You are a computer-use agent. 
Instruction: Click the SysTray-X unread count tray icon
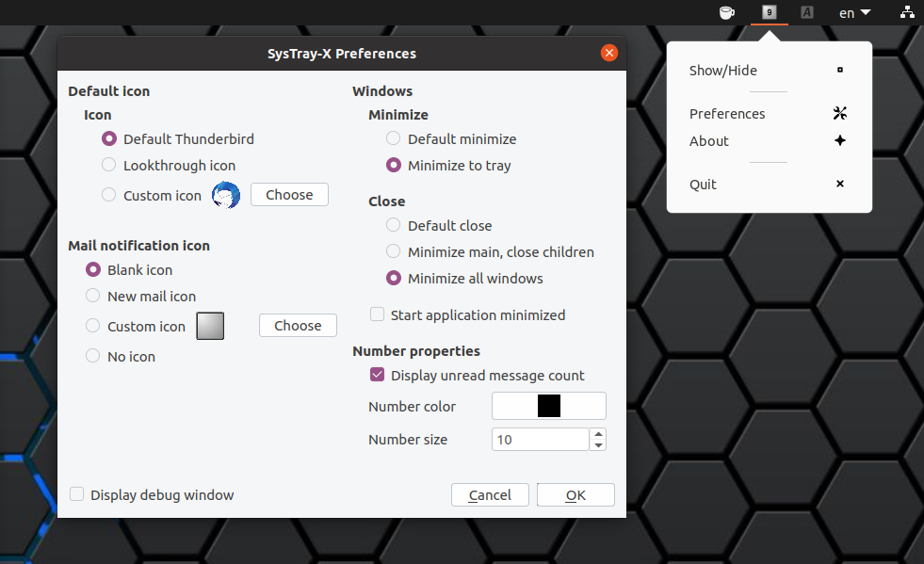[x=769, y=12]
